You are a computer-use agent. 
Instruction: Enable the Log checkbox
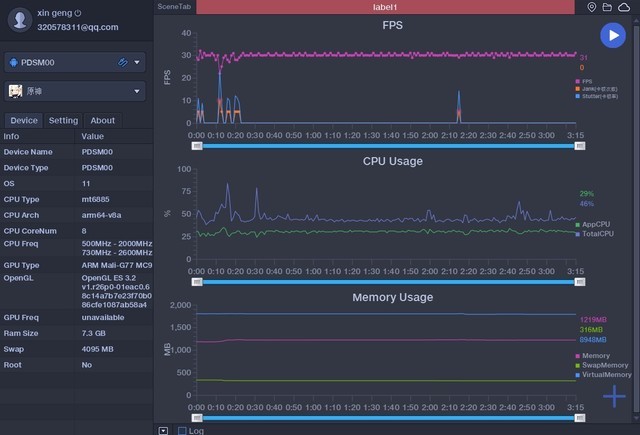pyautogui.click(x=182, y=430)
